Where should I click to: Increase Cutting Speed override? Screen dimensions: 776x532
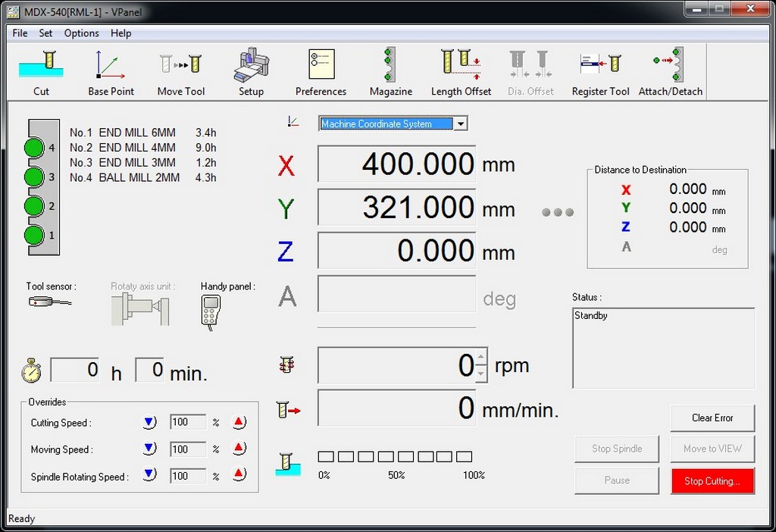pyautogui.click(x=239, y=422)
